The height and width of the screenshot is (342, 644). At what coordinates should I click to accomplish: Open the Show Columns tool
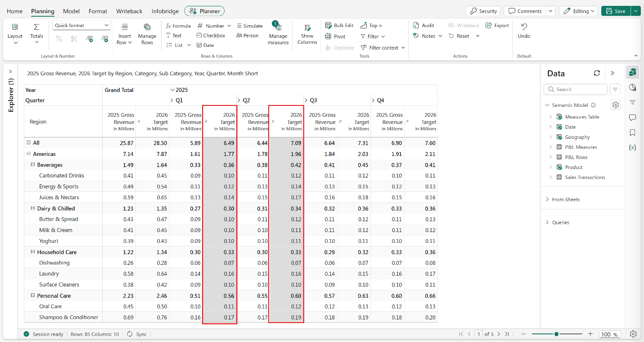307,34
